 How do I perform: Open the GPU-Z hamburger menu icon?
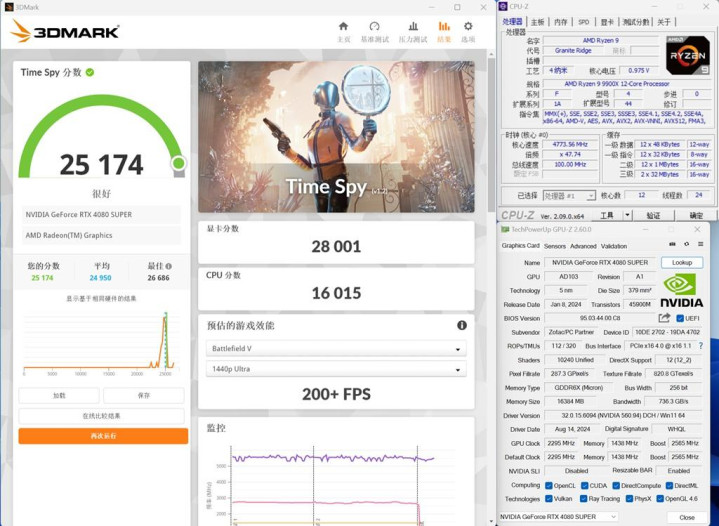click(700, 244)
